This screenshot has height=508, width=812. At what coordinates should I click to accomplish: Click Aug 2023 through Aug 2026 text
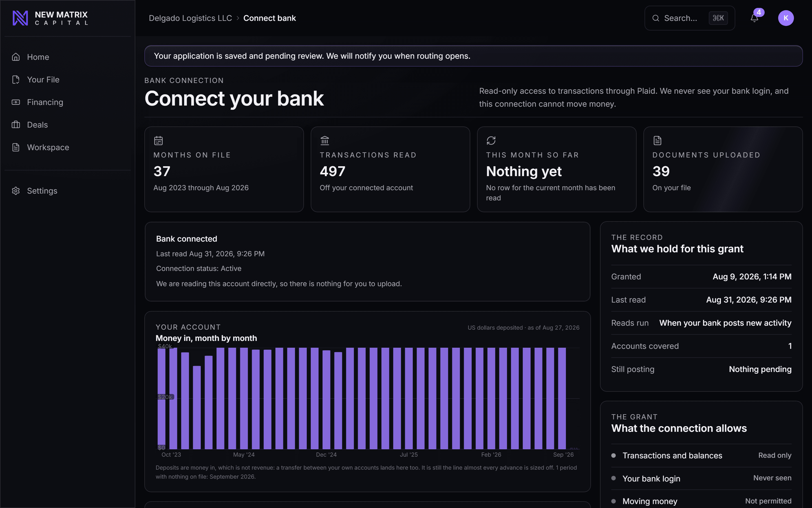pos(201,188)
